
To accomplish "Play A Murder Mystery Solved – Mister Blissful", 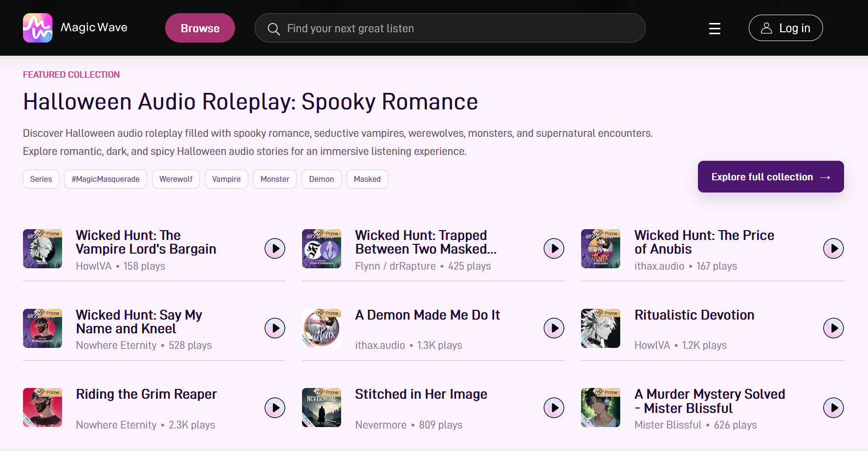I will [x=834, y=408].
